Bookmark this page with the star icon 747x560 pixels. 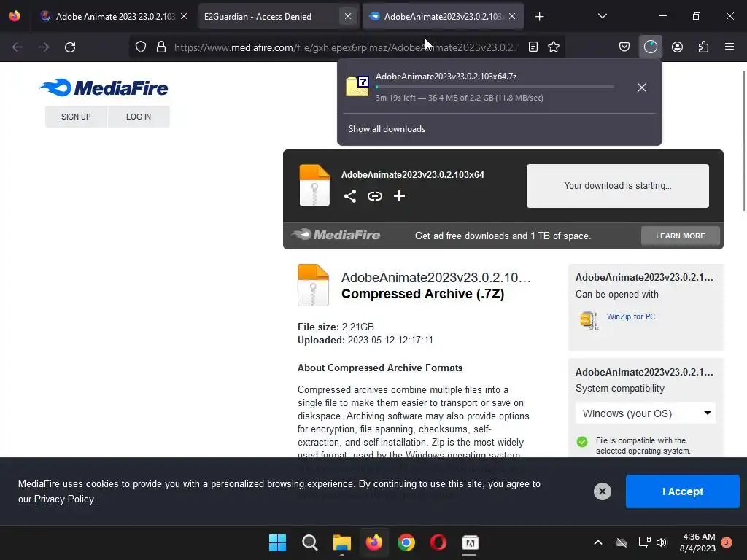click(x=554, y=47)
